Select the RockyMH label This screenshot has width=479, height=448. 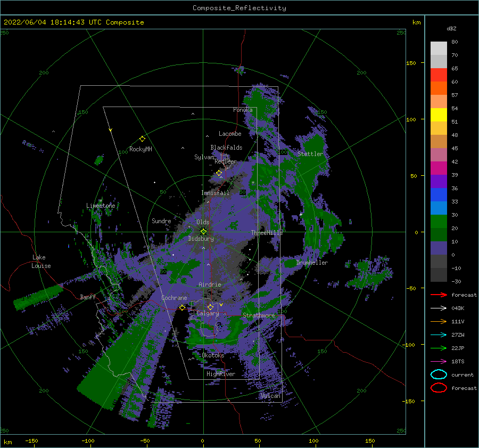pos(141,149)
